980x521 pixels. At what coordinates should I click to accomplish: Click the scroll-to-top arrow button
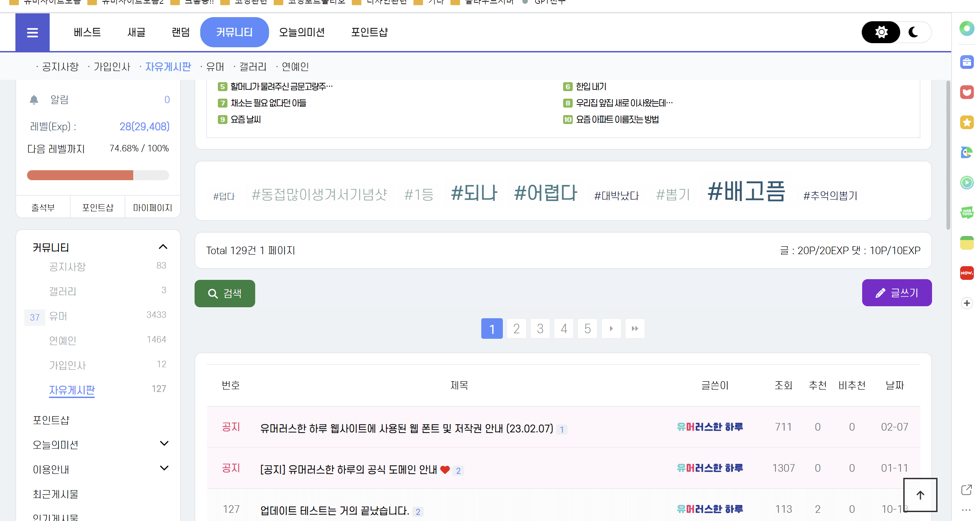pos(920,495)
